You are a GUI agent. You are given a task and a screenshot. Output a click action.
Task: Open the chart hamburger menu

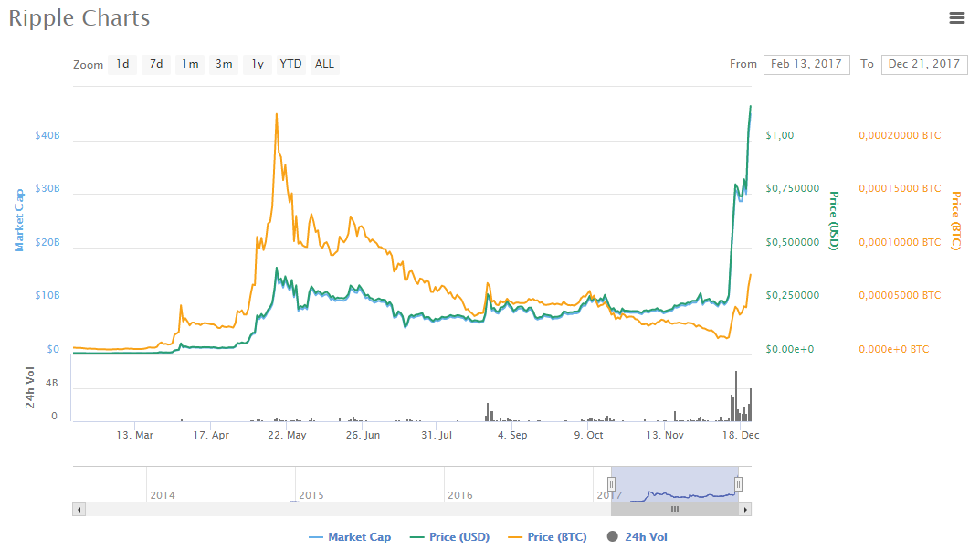coord(957,18)
